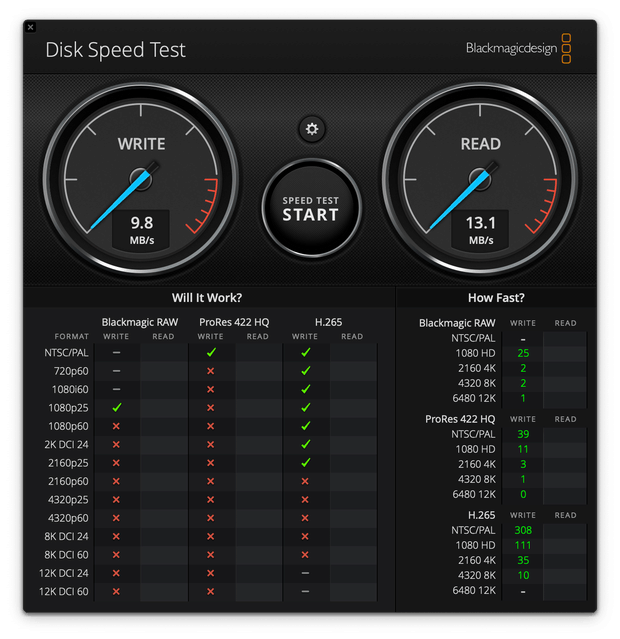Click the H.265 2160p25 write check mark
Image resolution: width=620 pixels, height=639 pixels.
tap(305, 463)
